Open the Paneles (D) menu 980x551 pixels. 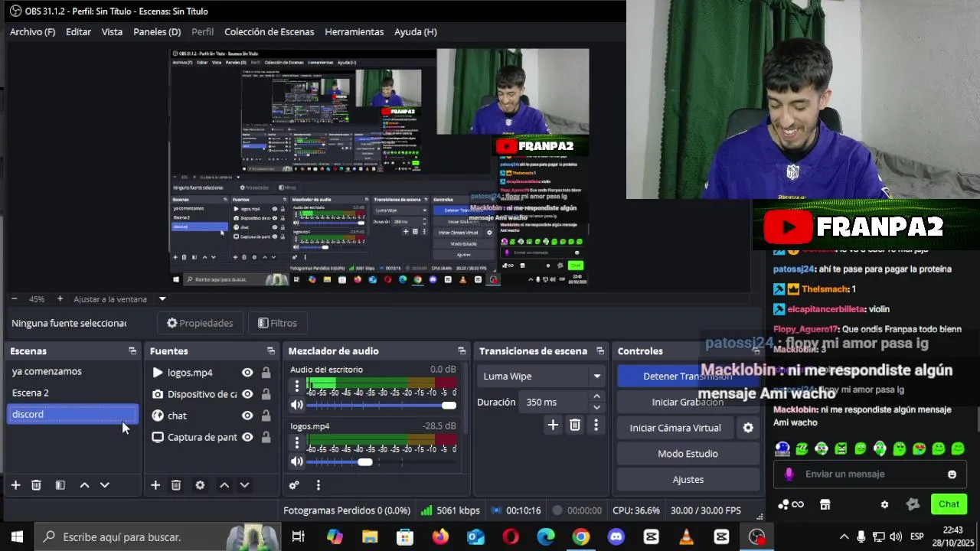(x=157, y=31)
